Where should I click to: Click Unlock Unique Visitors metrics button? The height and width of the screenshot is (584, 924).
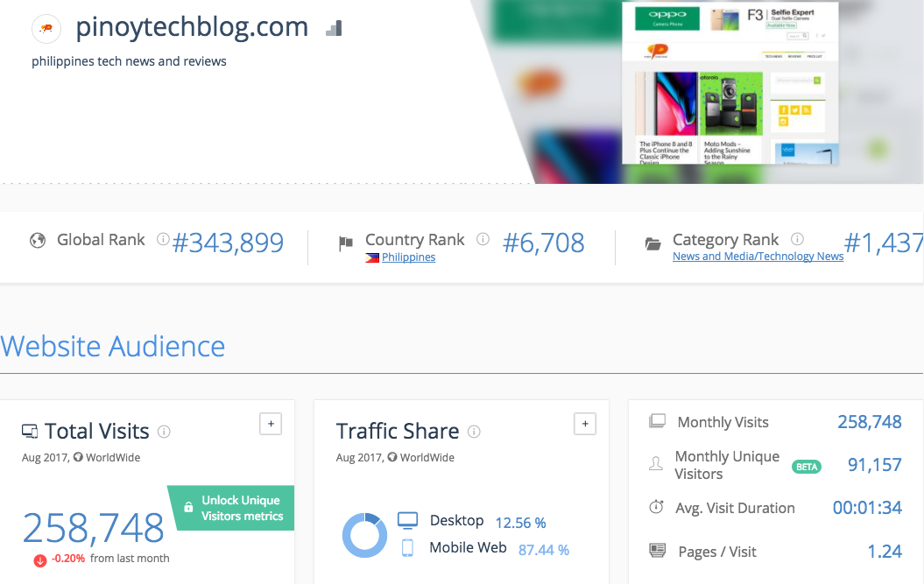pos(231,508)
